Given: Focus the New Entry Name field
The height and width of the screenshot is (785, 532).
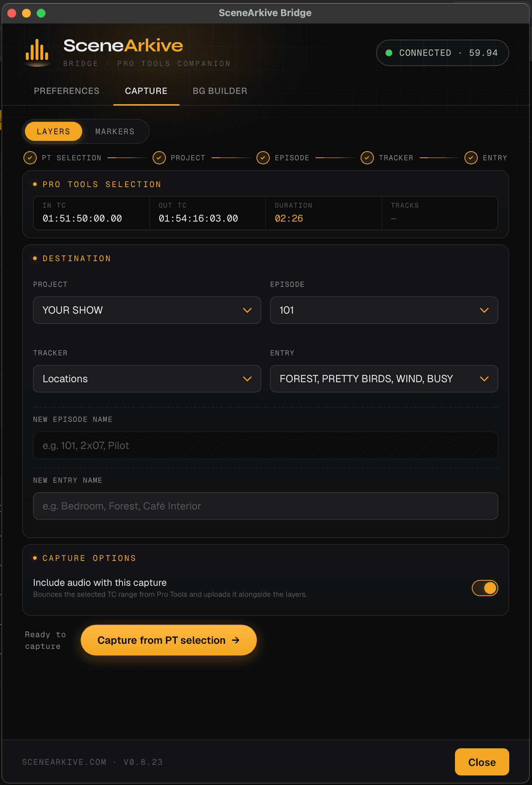Looking at the screenshot, I should tap(265, 506).
